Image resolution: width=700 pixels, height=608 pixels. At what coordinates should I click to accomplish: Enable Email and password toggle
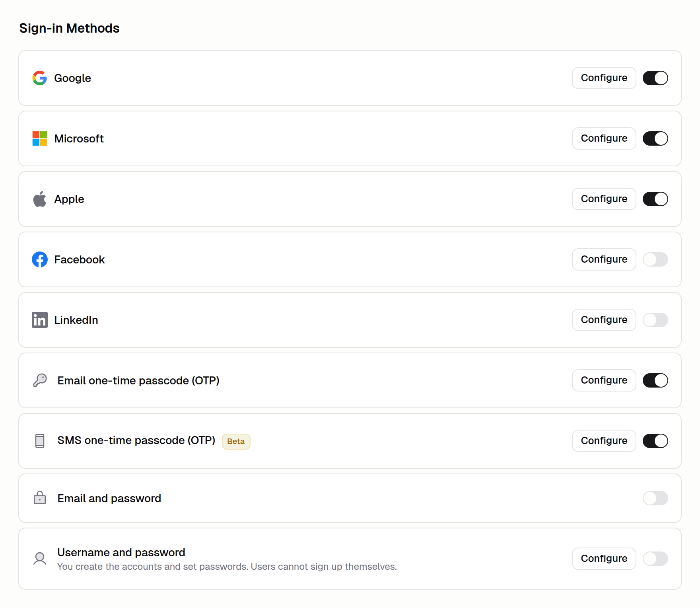(x=655, y=498)
